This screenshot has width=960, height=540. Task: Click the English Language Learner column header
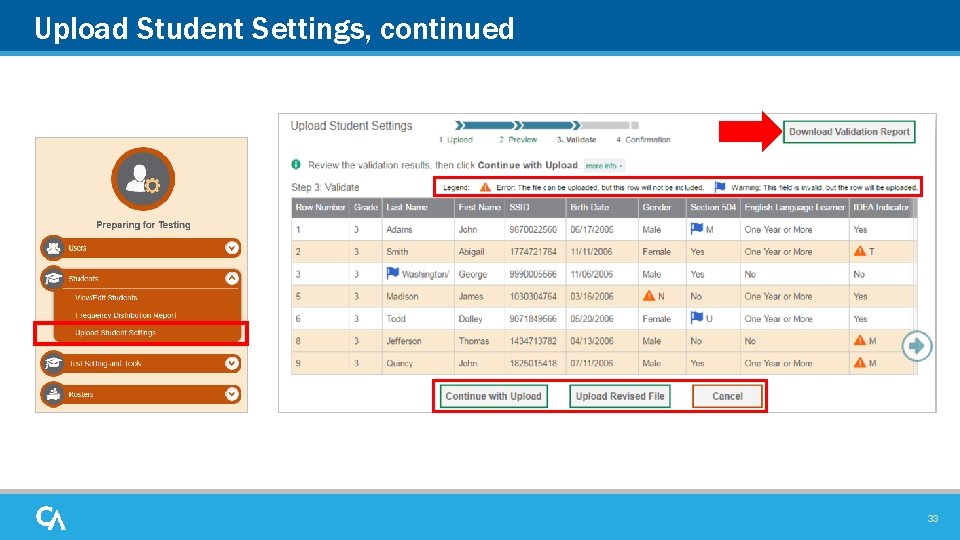tap(794, 208)
